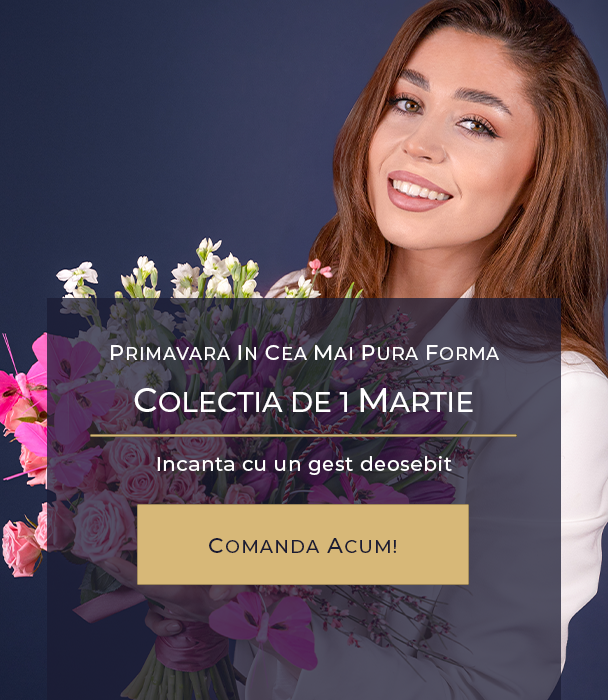
Task: Click the Comanda Acum! button
Action: (x=303, y=544)
